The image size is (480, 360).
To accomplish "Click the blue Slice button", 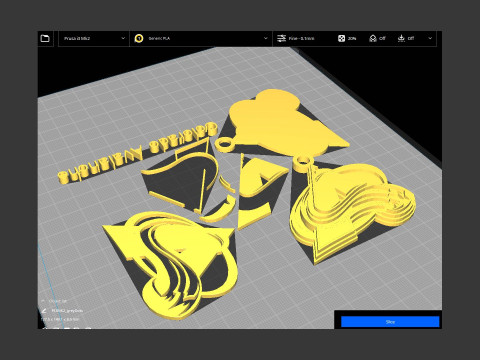I will pyautogui.click(x=390, y=322).
